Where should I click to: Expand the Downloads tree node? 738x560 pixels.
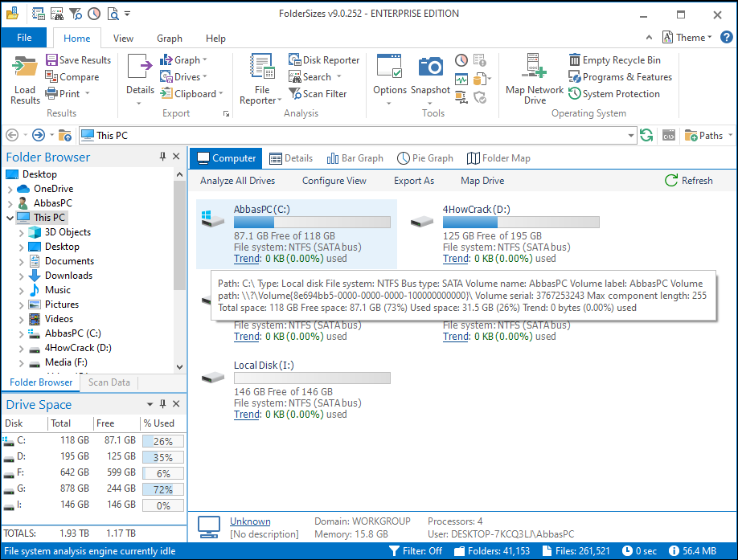(21, 276)
